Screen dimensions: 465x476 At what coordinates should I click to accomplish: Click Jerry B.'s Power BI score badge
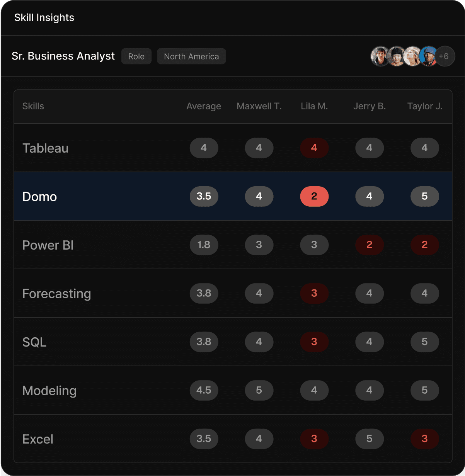pyautogui.click(x=370, y=245)
